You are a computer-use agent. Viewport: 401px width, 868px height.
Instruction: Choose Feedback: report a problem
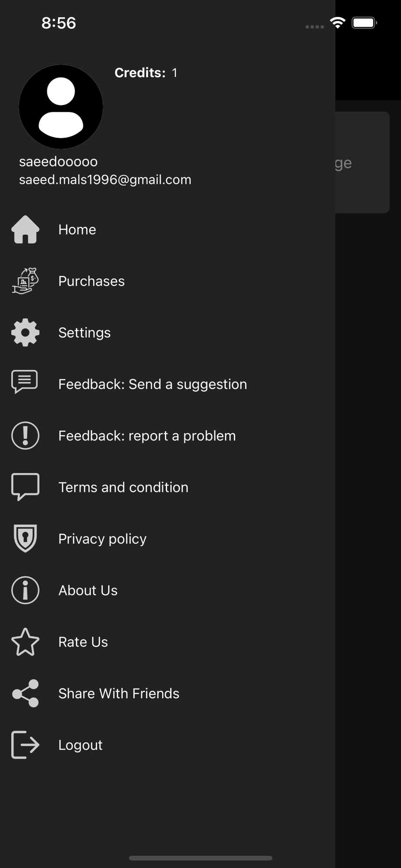click(147, 436)
